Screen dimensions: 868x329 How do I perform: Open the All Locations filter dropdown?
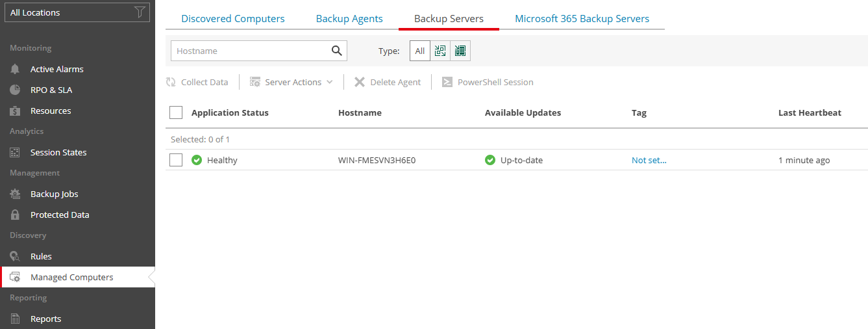(77, 12)
